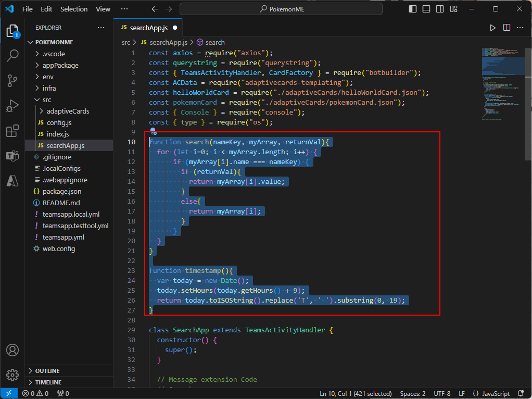Expand the OUTLINE section
The height and width of the screenshot is (399, 532).
pyautogui.click(x=69, y=371)
